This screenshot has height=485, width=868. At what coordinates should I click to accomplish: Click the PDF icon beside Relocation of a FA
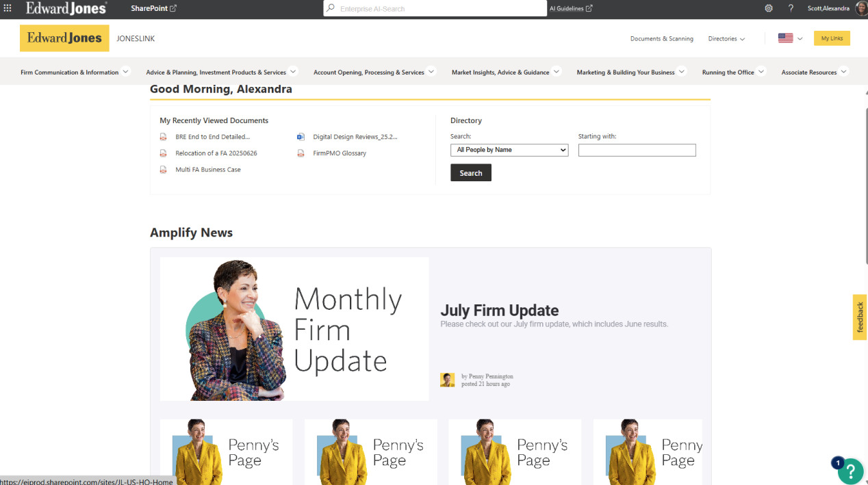point(164,153)
